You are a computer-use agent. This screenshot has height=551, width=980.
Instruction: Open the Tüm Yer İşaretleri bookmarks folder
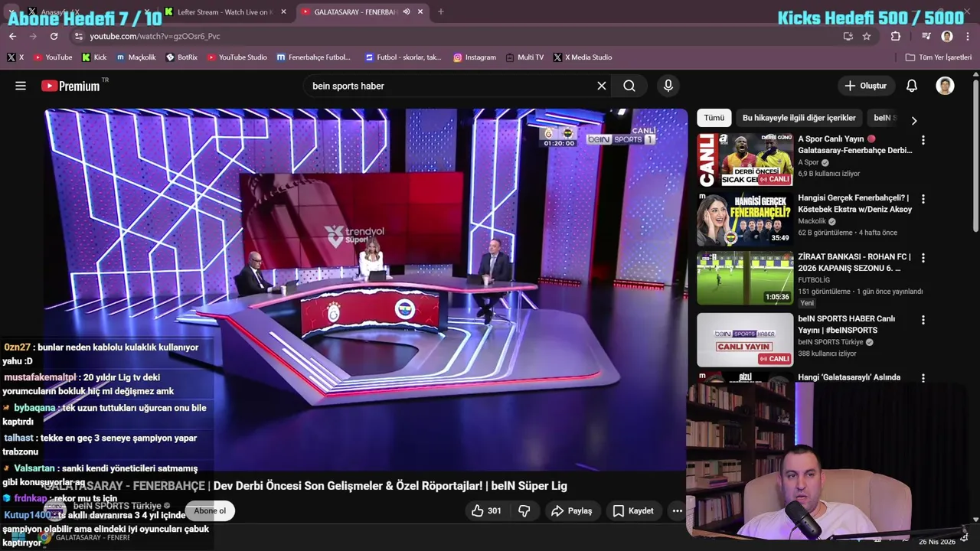tap(939, 57)
